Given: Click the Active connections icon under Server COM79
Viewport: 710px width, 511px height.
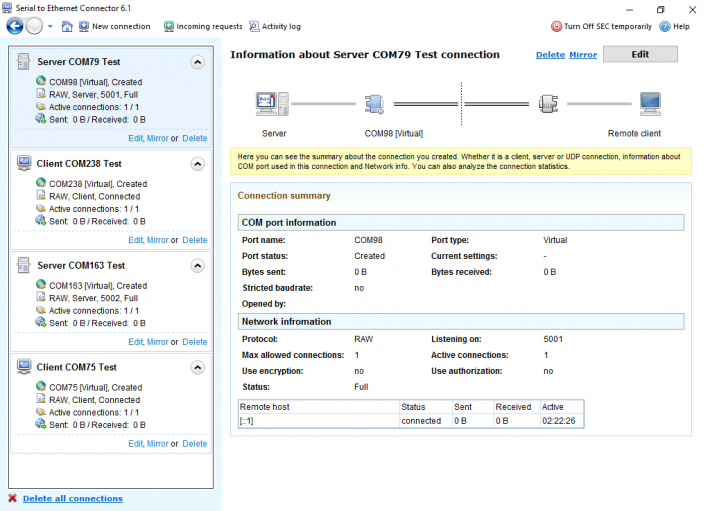Looking at the screenshot, I should [x=41, y=106].
